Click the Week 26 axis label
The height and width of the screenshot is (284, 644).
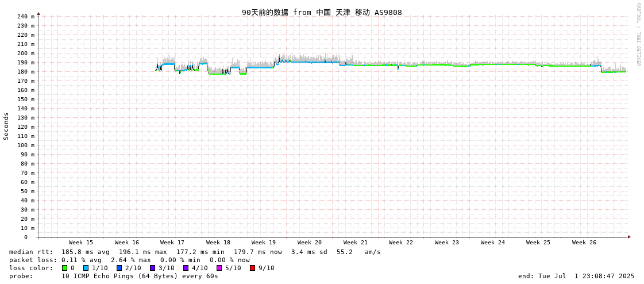pos(584,243)
